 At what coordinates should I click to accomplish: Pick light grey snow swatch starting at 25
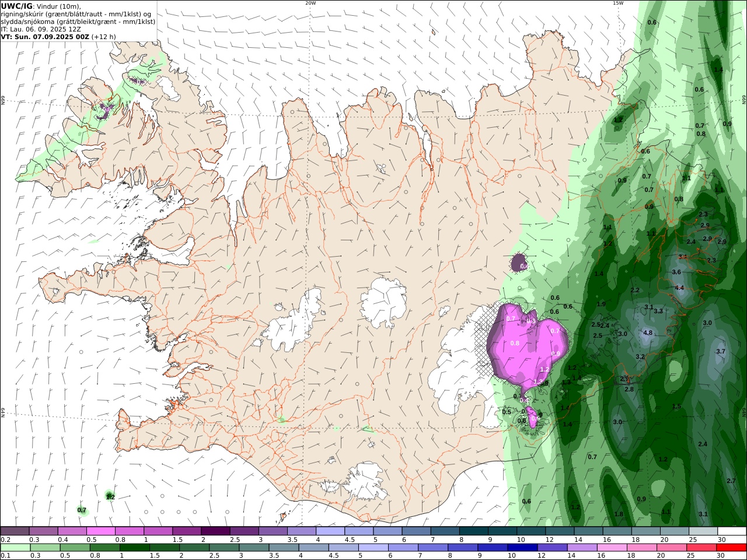703,531
